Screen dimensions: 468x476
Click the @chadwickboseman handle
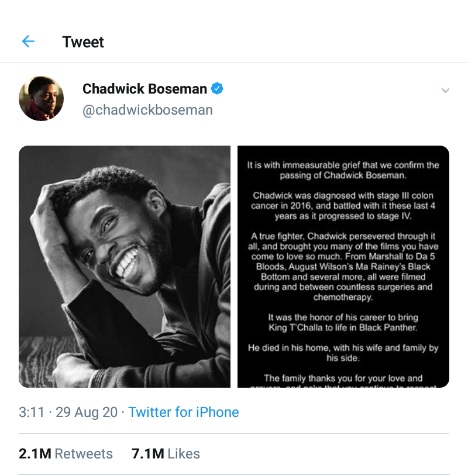(147, 110)
